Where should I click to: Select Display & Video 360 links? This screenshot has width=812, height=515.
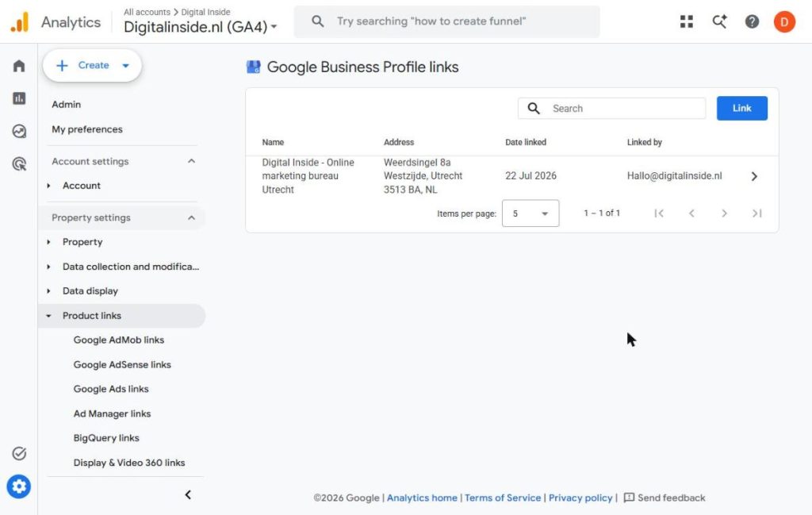(129, 463)
